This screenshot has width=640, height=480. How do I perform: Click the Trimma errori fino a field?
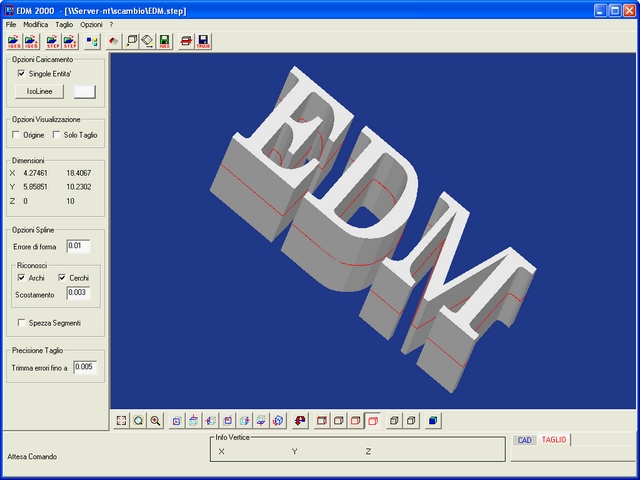point(85,367)
